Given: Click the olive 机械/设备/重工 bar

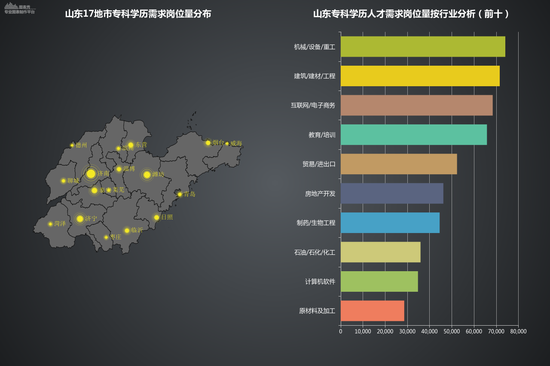Looking at the screenshot, I should pos(423,47).
